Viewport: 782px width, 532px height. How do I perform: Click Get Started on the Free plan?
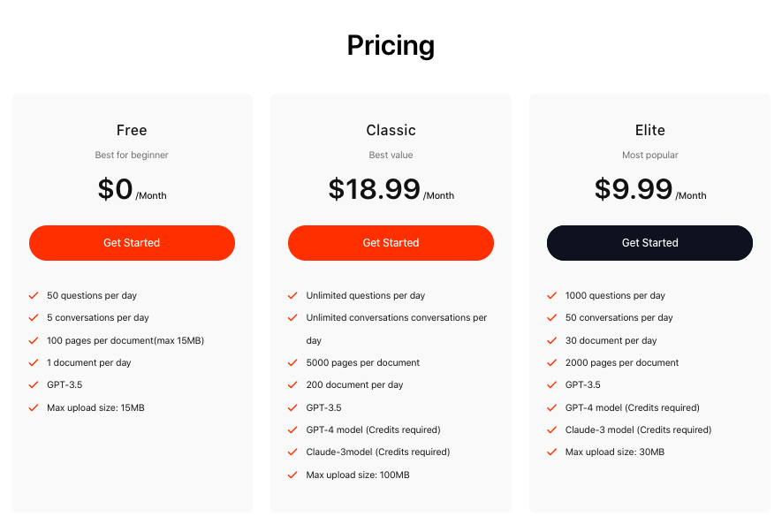point(132,242)
